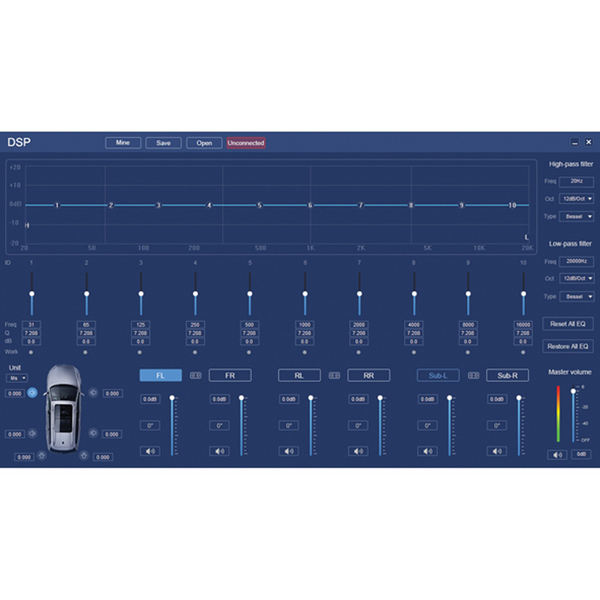Mute the Sub-R channel speaker icon
The image size is (600, 600).
click(x=496, y=451)
